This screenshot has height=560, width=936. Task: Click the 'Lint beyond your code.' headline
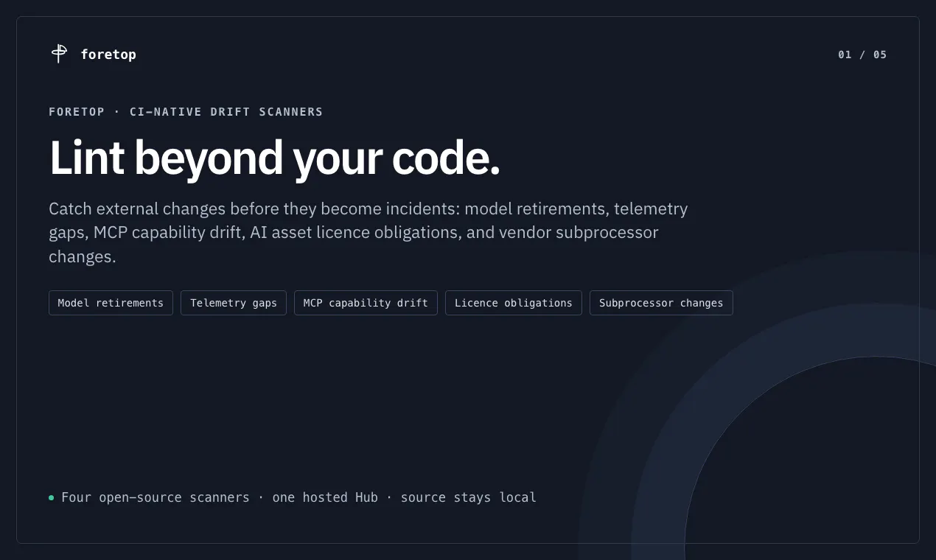coord(275,157)
